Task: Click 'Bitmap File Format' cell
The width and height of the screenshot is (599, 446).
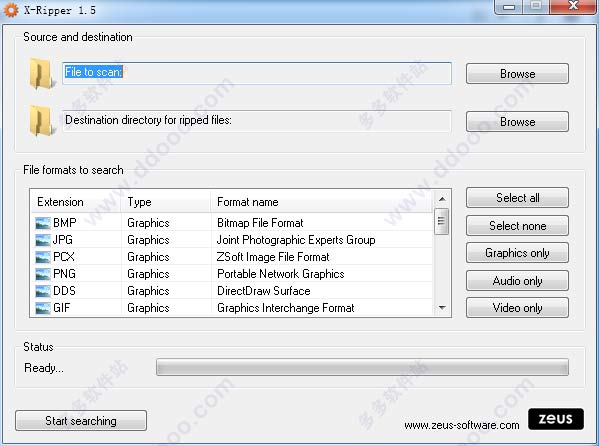Action: click(x=260, y=223)
